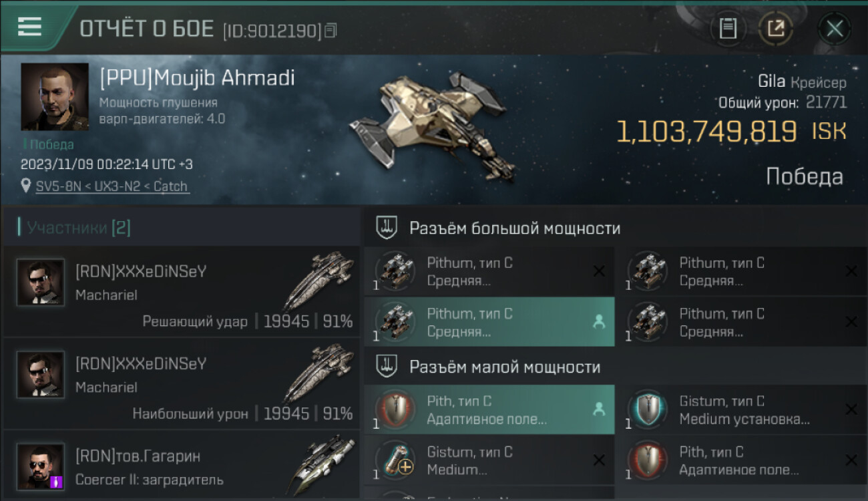
Task: Open the hamburger menu
Action: point(29,27)
